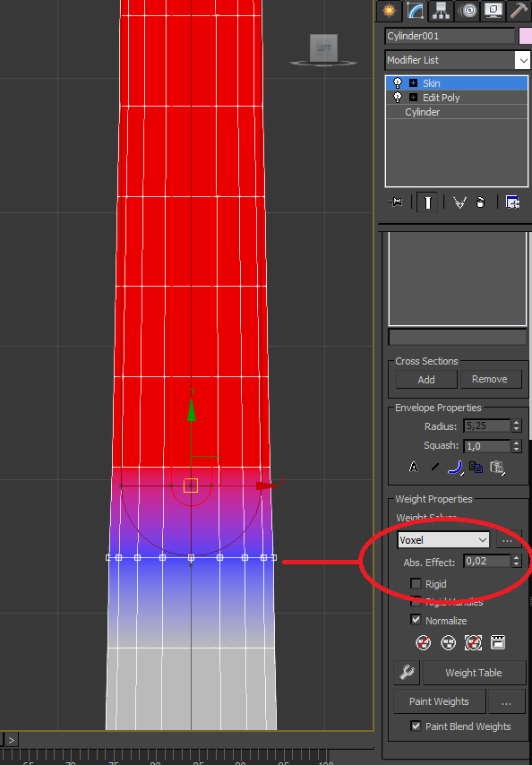Viewport: 532px width, 765px height.
Task: Toggle Show End Result button
Action: click(x=427, y=202)
